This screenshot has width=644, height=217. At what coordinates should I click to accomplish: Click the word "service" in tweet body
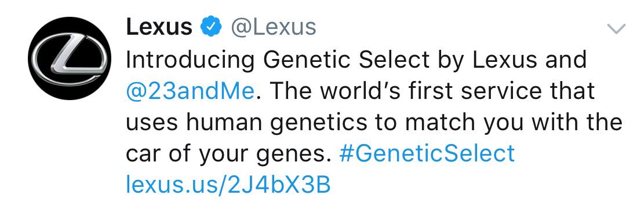(486, 91)
